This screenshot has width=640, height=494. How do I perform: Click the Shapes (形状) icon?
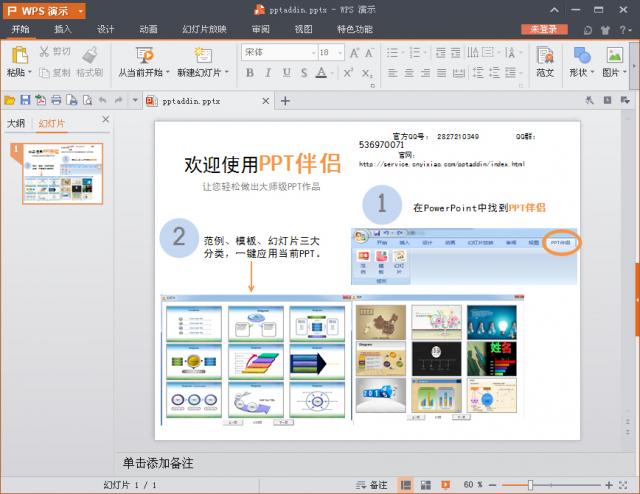tap(581, 55)
